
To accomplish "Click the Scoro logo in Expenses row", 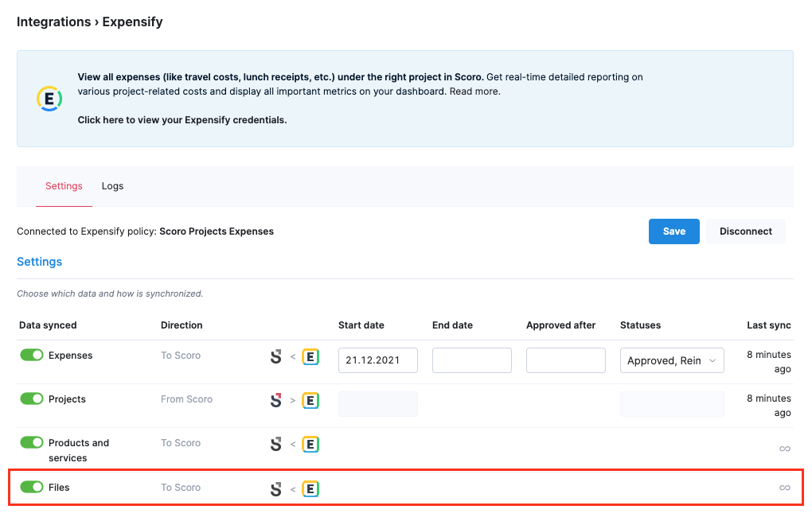I will (276, 356).
